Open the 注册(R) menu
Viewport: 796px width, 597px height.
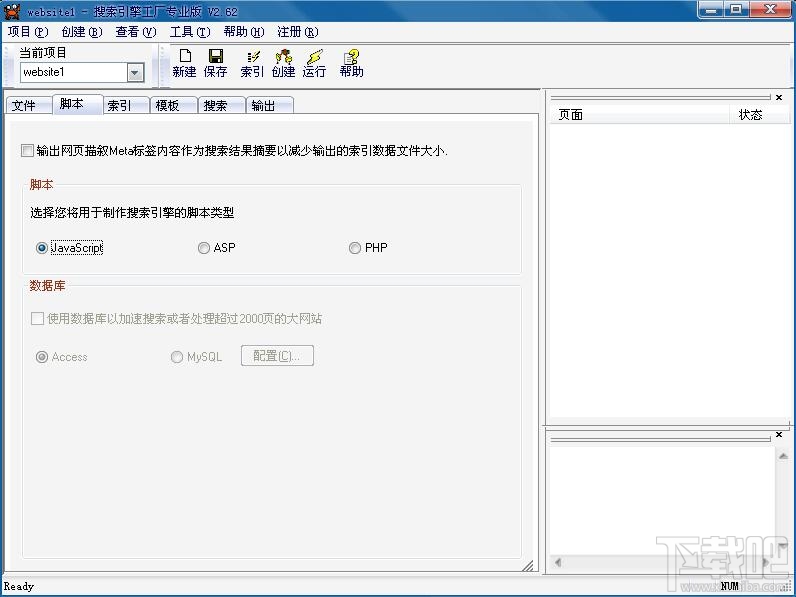pyautogui.click(x=297, y=32)
